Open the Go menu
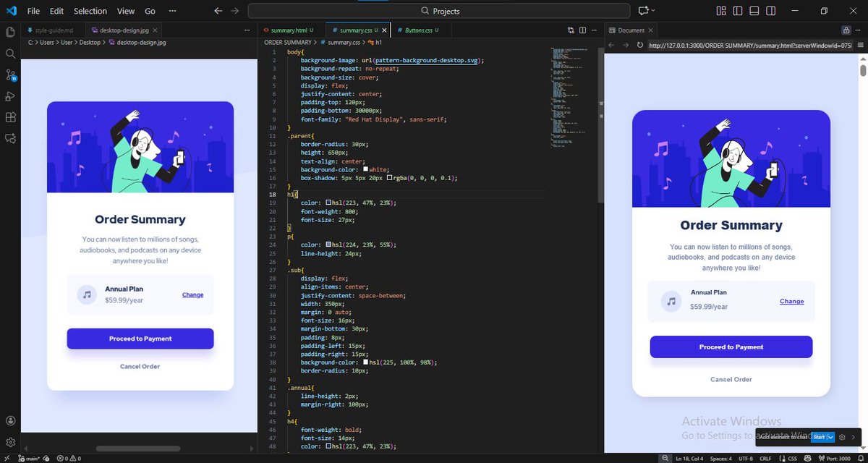This screenshot has width=868, height=463. coord(150,11)
